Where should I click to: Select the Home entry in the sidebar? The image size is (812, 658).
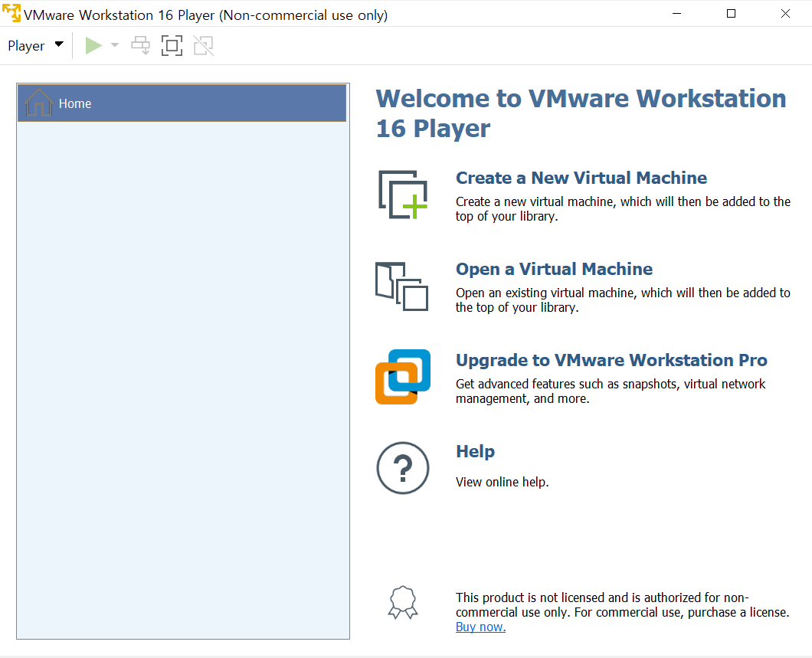tap(74, 103)
